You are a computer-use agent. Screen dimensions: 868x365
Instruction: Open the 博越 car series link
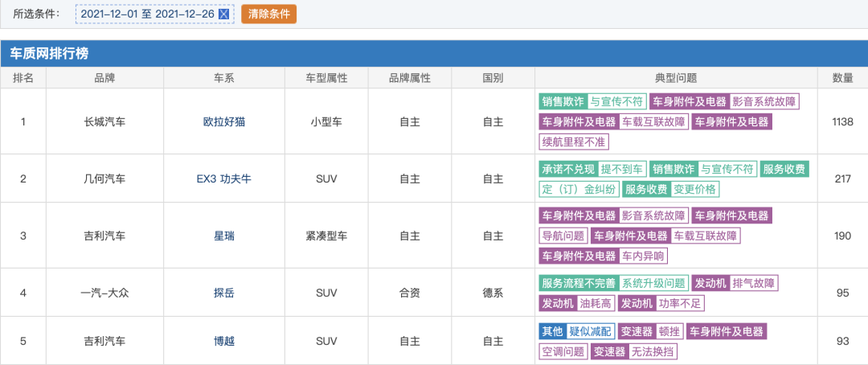click(223, 341)
